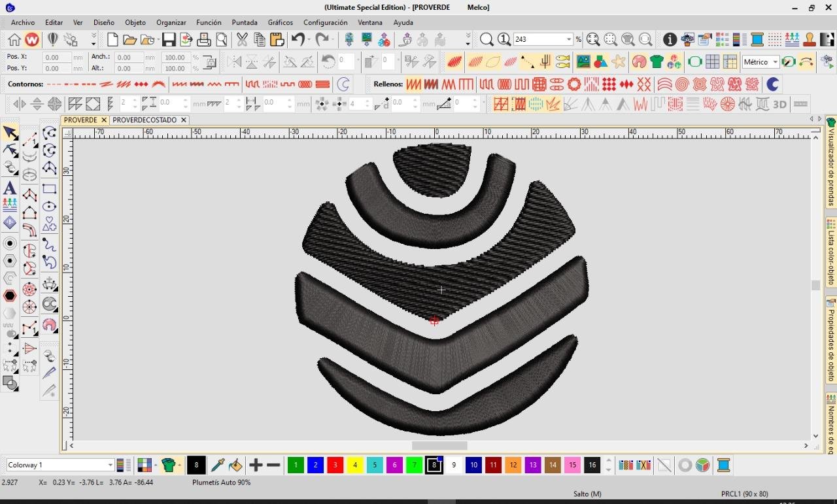Click the Print icon in toolbar

pos(204,40)
